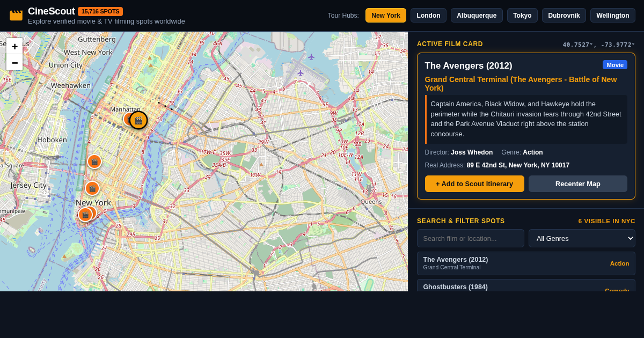The image size is (644, 338).
Task: Click the 6 VISIBLE IN NYC counter
Action: 607,221
